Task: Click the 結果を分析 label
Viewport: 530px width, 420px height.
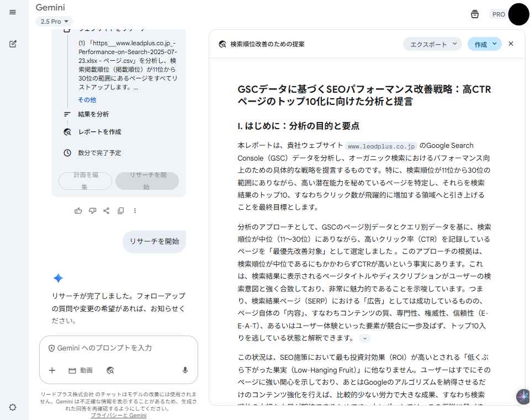Action: (93, 114)
